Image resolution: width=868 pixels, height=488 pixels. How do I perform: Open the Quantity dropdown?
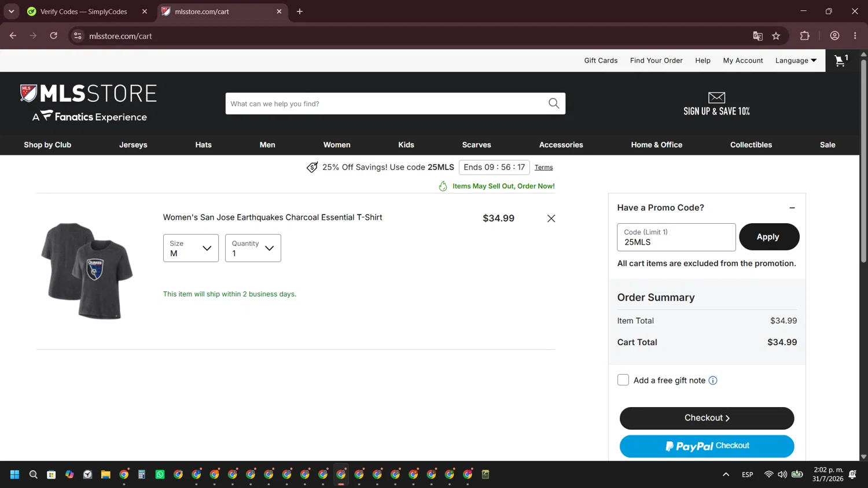point(253,248)
